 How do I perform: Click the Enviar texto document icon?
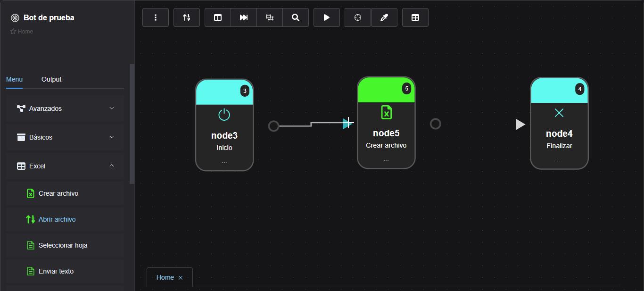point(31,271)
